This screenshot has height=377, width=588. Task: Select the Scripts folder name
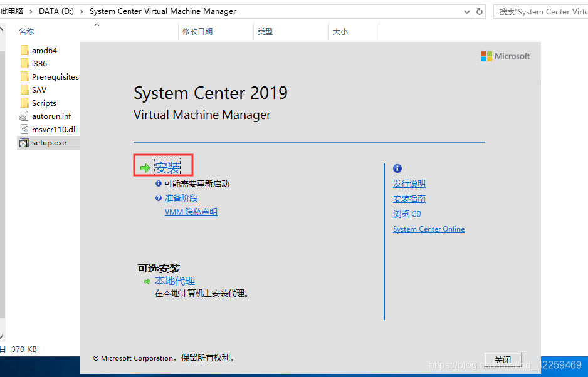[44, 103]
